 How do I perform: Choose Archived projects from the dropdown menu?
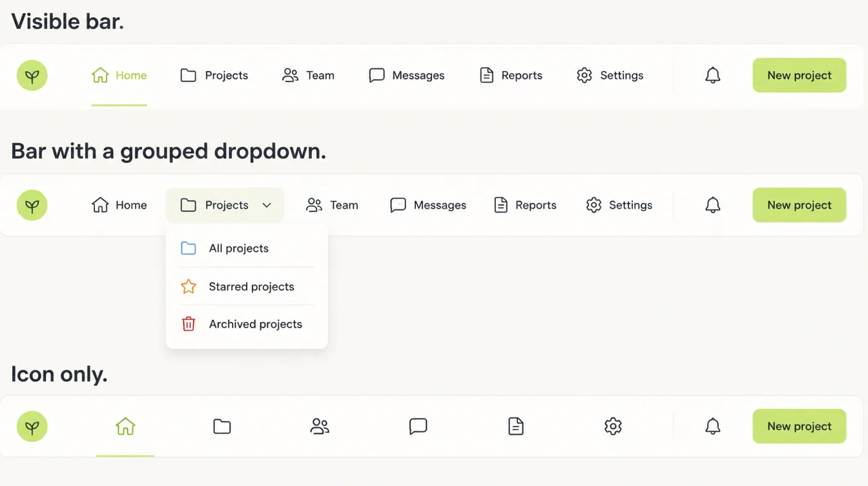tap(247, 324)
